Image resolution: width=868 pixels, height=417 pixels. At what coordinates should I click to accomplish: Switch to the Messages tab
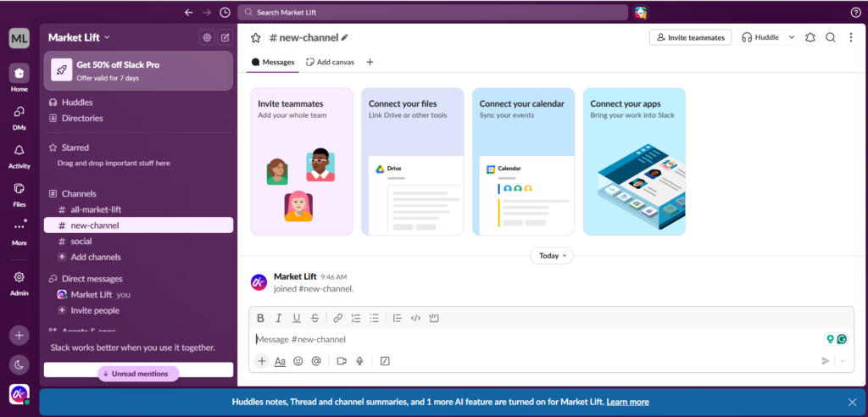(273, 62)
